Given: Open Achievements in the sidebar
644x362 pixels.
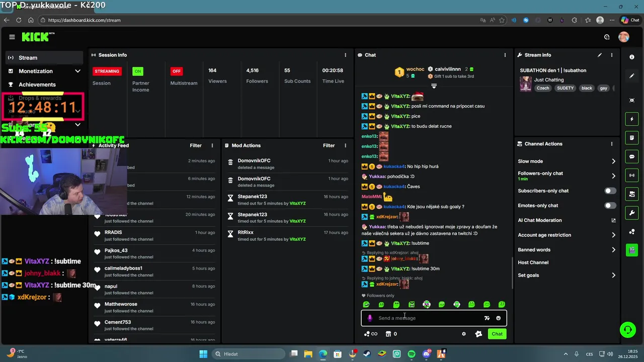Looking at the screenshot, I should click(37, 84).
